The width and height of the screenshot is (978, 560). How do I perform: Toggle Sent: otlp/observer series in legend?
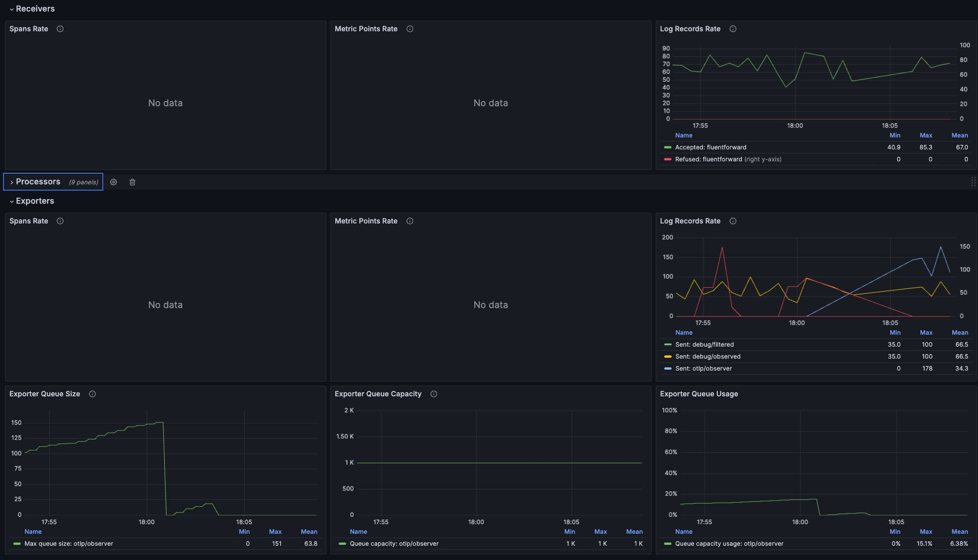(x=703, y=369)
